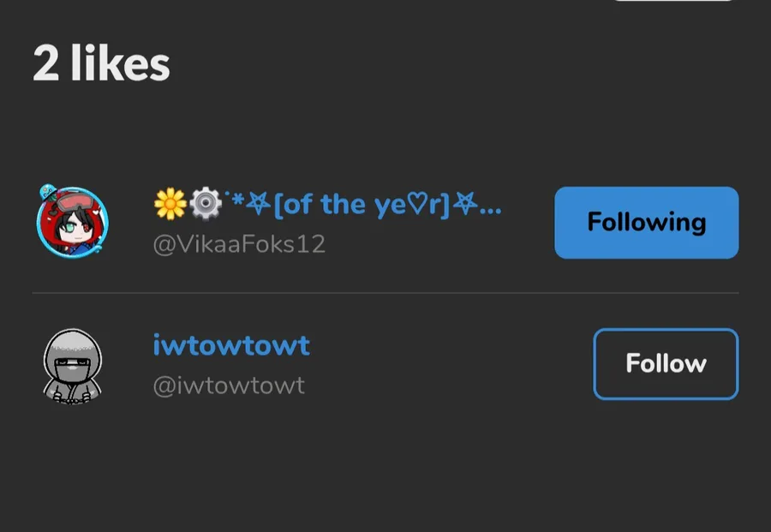Unfollow VikaaFoks12 via the Following button

tap(647, 223)
